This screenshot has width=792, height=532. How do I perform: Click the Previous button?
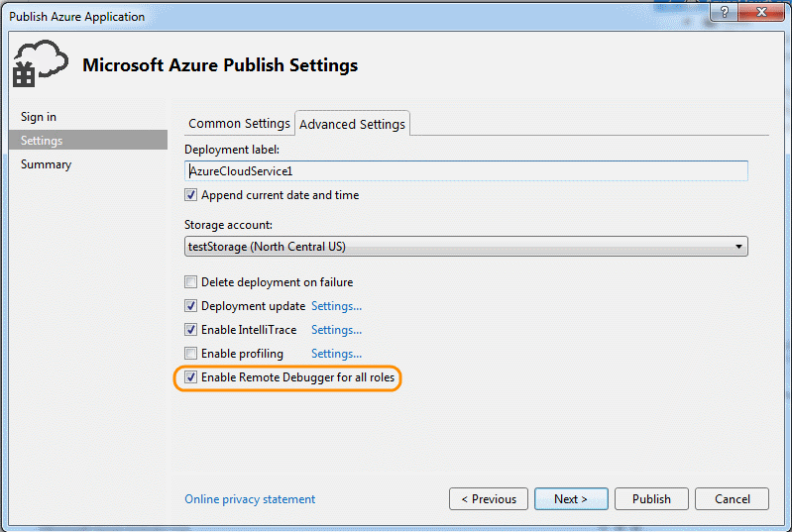[489, 499]
